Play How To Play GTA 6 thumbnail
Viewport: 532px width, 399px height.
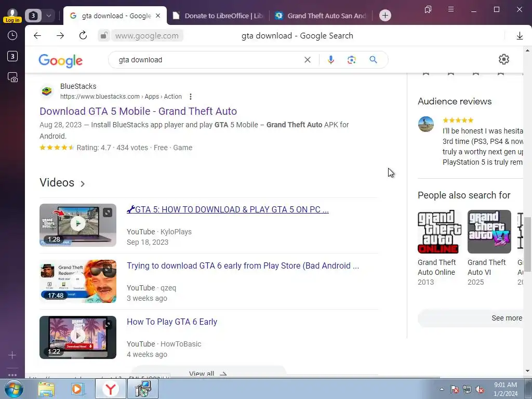click(78, 337)
